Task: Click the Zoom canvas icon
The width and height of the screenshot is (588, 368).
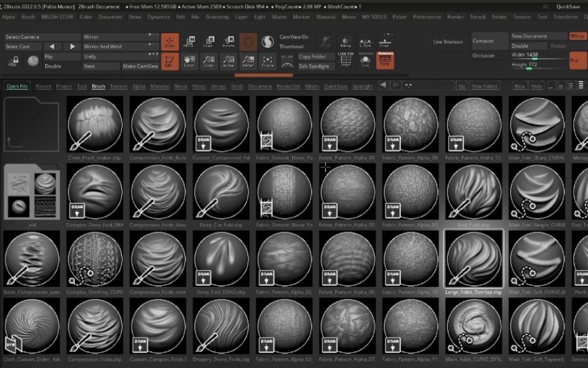Action: pos(209,61)
